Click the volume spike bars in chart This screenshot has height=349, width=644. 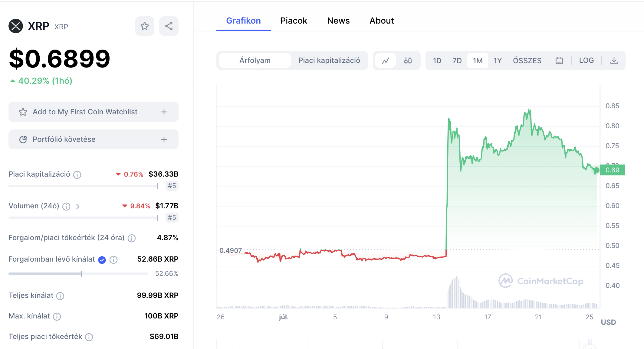[456, 292]
